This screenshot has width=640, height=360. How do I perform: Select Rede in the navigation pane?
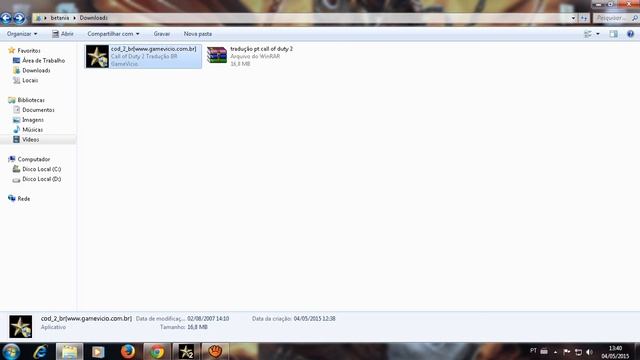tap(24, 199)
